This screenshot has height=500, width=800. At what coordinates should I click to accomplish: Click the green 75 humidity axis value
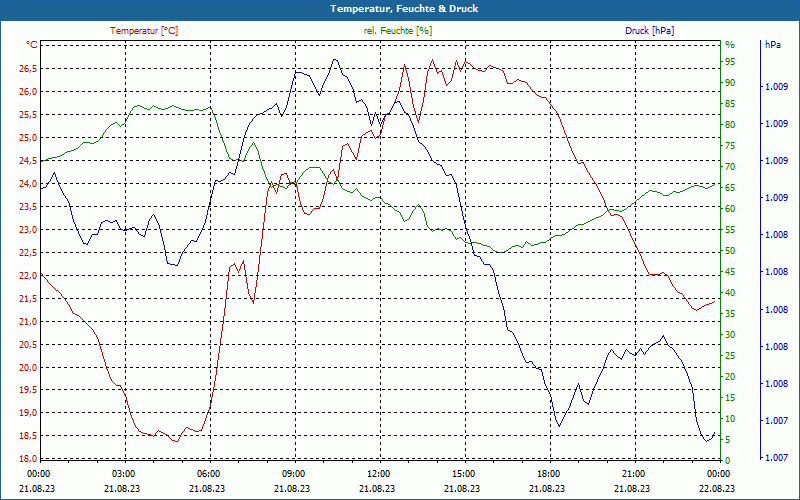pyautogui.click(x=730, y=146)
